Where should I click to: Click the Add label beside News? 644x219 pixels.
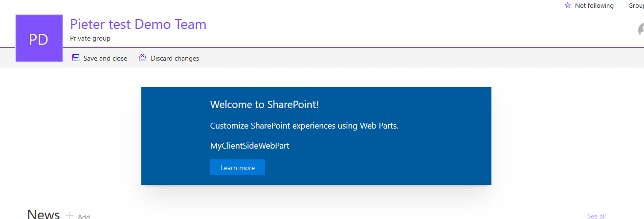pyautogui.click(x=84, y=217)
